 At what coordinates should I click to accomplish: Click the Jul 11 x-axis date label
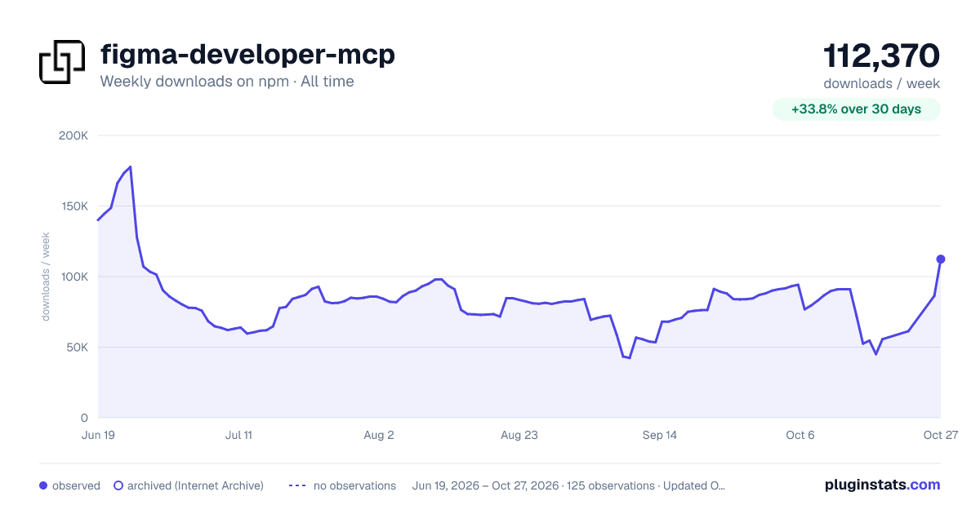[x=238, y=435]
